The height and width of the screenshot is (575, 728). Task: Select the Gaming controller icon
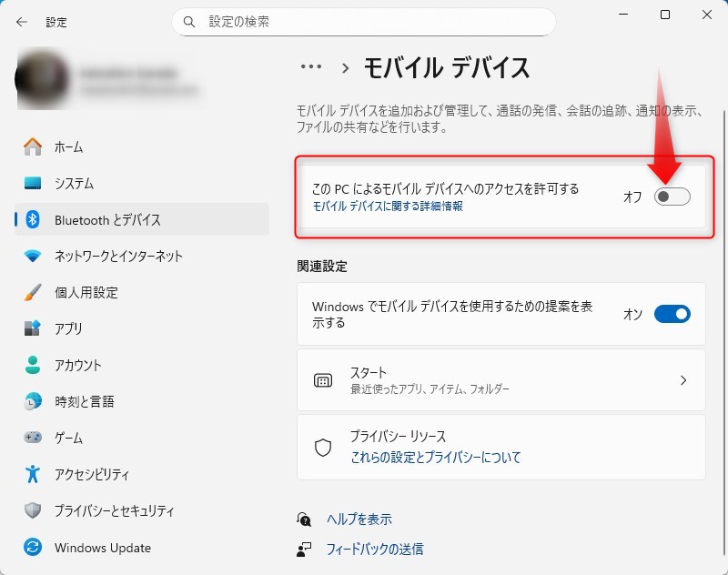pyautogui.click(x=33, y=438)
